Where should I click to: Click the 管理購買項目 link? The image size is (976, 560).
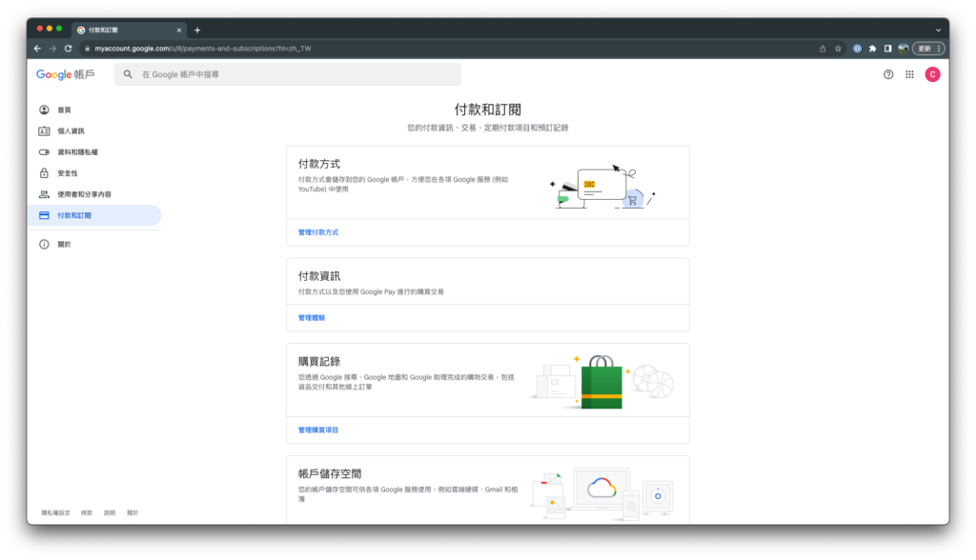pyautogui.click(x=318, y=430)
